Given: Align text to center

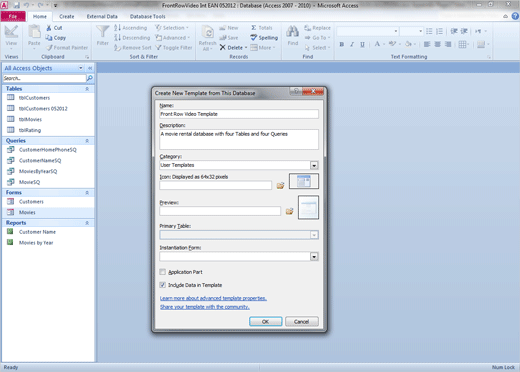Looking at the screenshot, I should click(437, 44).
